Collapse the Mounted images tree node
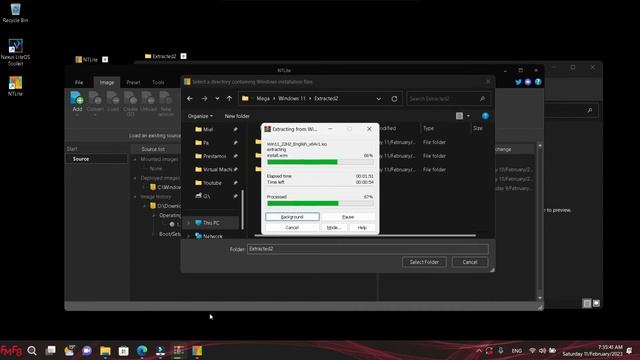This screenshot has width=640, height=360. (135, 159)
